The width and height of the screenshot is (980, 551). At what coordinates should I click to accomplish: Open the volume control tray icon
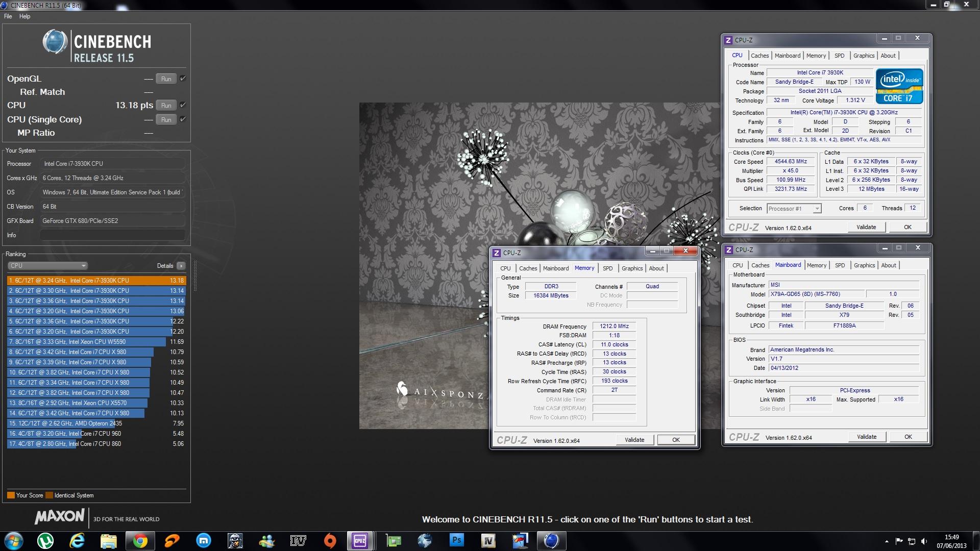coord(924,541)
